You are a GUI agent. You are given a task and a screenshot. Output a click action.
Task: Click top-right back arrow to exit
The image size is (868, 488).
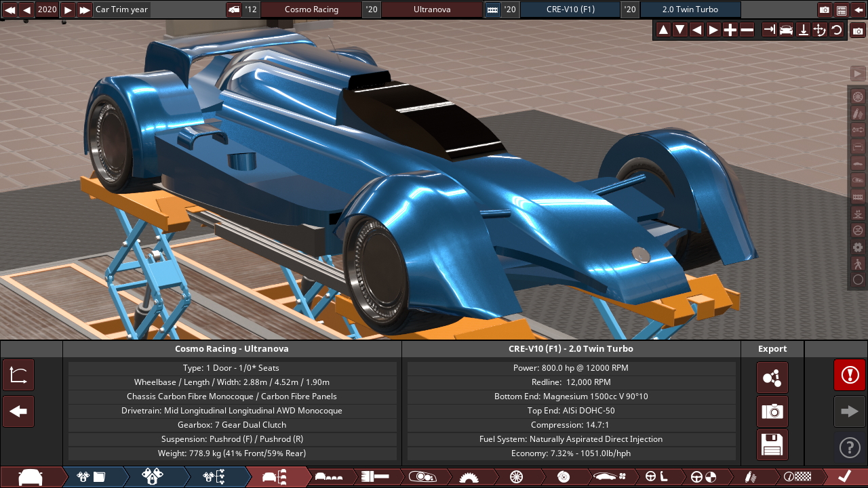point(859,9)
